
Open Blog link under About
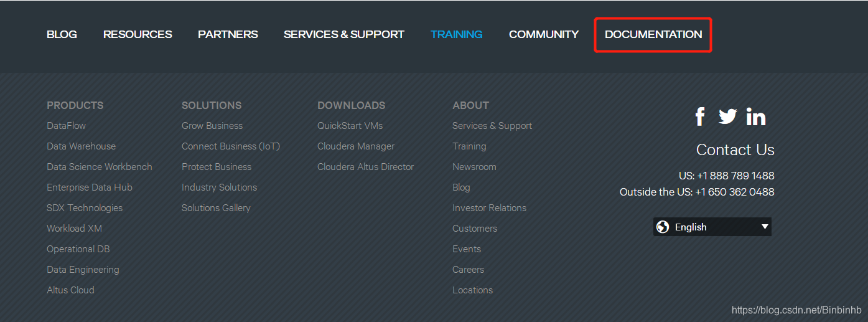(461, 187)
